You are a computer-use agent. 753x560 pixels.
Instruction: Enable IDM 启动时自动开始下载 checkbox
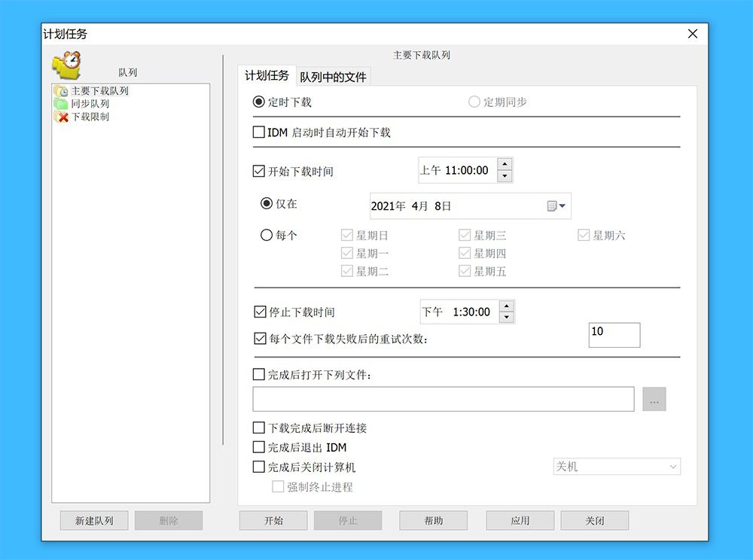click(259, 132)
